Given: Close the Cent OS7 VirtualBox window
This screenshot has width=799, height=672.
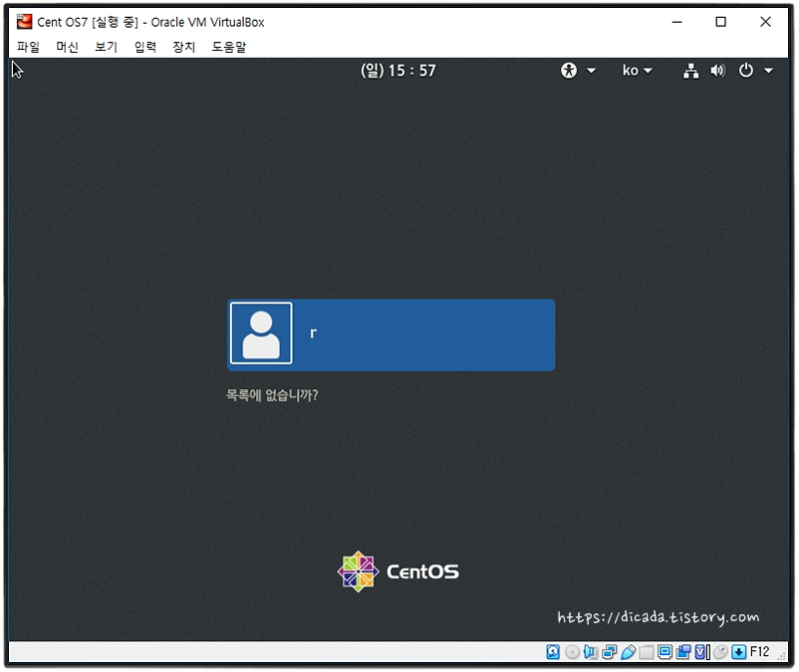Looking at the screenshot, I should tap(765, 22).
